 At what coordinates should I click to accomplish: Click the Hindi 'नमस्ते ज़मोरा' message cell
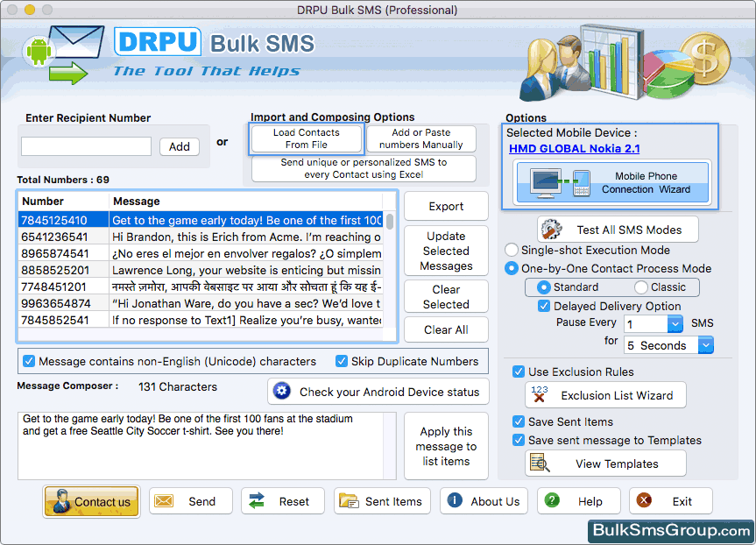246,287
